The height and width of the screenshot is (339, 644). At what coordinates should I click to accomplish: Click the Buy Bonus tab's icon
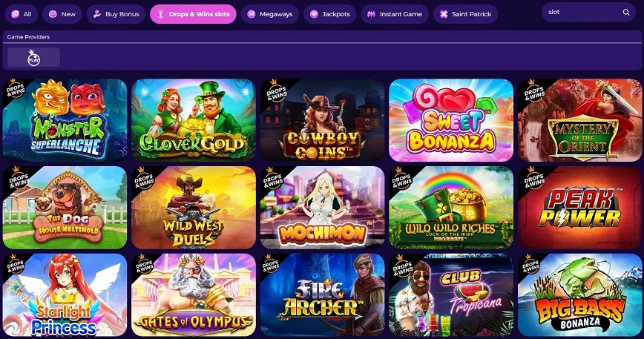pyautogui.click(x=97, y=14)
